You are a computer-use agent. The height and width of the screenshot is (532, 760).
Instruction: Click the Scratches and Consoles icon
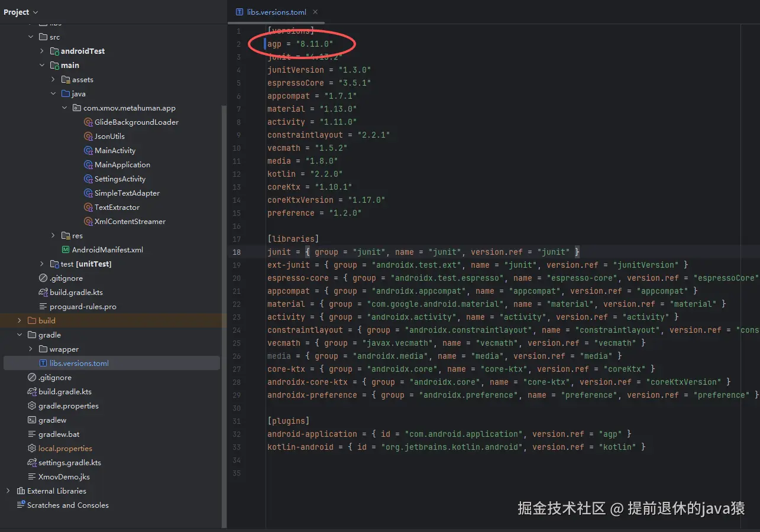tap(21, 505)
